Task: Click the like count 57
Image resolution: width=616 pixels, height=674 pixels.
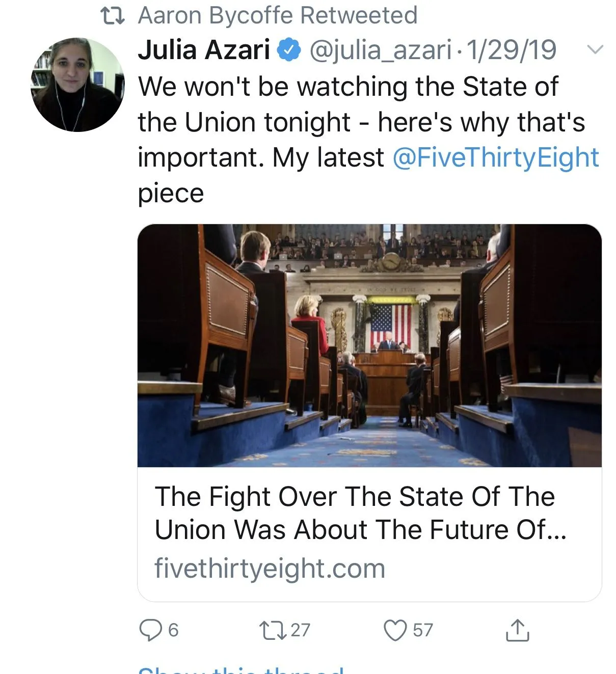Action: pyautogui.click(x=422, y=630)
